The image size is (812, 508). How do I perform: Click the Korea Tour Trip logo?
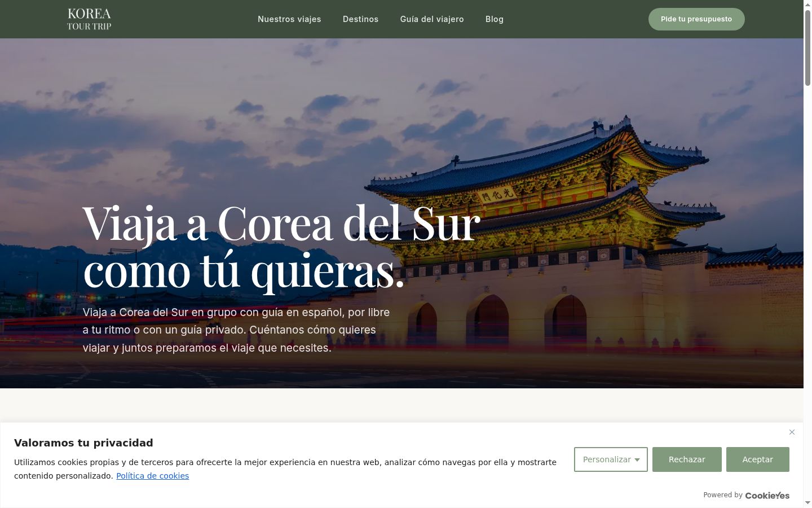[89, 19]
